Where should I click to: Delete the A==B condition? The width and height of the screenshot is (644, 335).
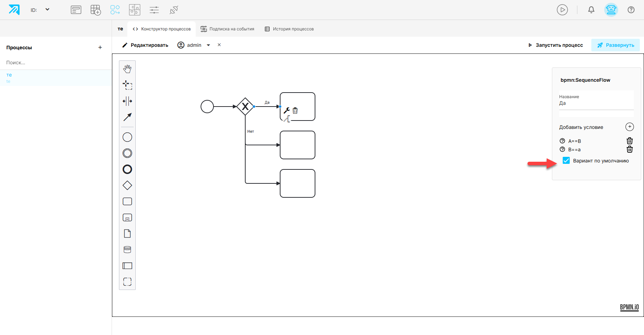[x=630, y=141]
